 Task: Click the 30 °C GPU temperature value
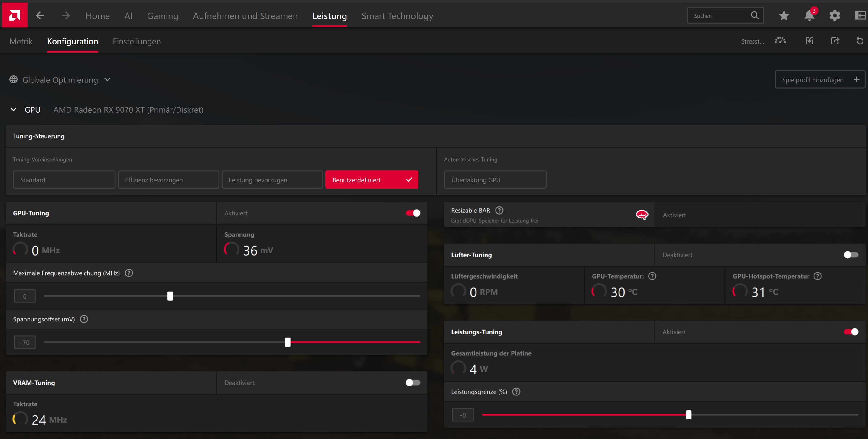tap(624, 292)
